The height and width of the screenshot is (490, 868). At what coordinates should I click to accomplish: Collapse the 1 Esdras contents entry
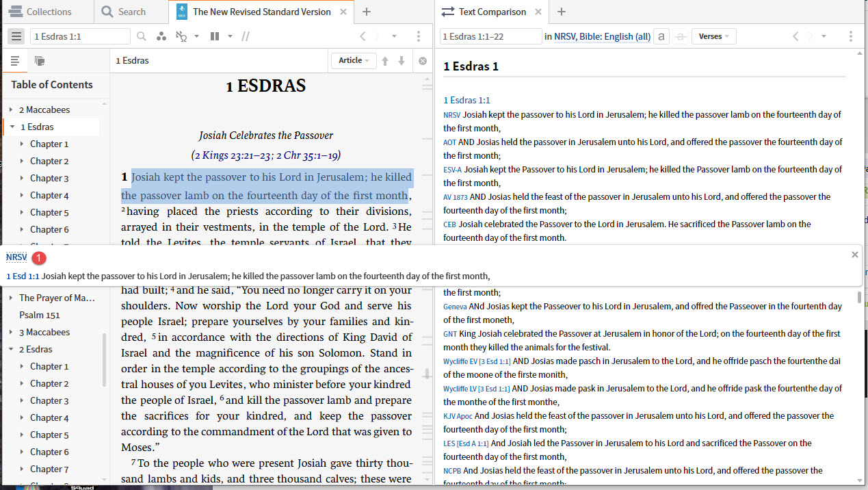[12, 127]
